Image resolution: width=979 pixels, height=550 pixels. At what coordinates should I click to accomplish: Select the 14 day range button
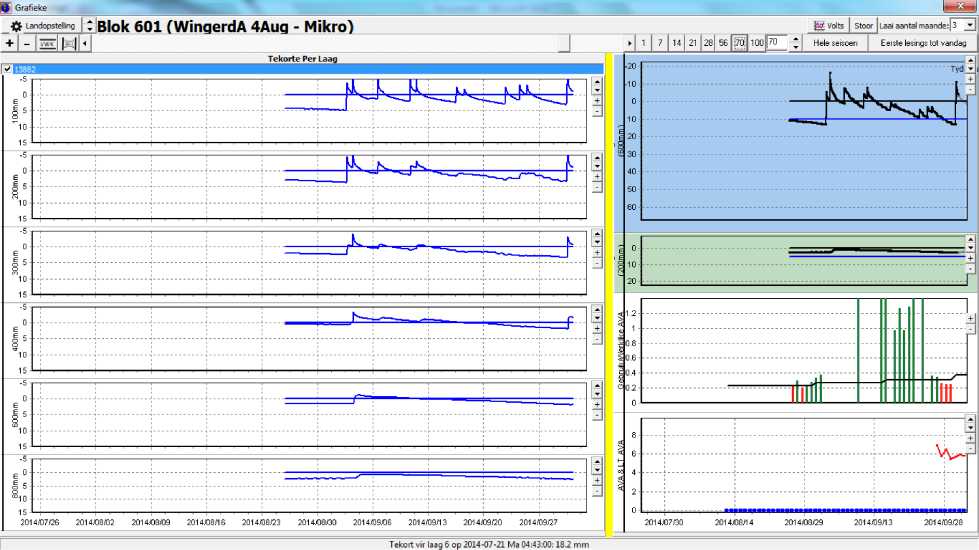676,43
